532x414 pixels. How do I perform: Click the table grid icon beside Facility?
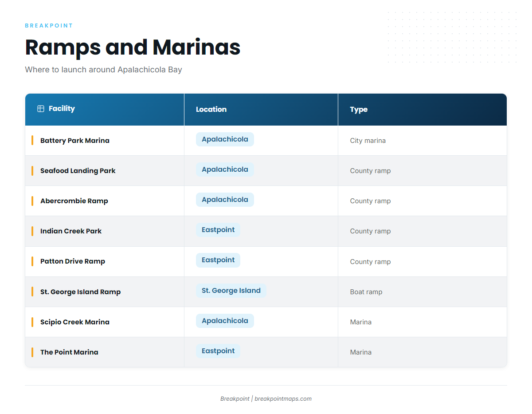click(x=41, y=109)
